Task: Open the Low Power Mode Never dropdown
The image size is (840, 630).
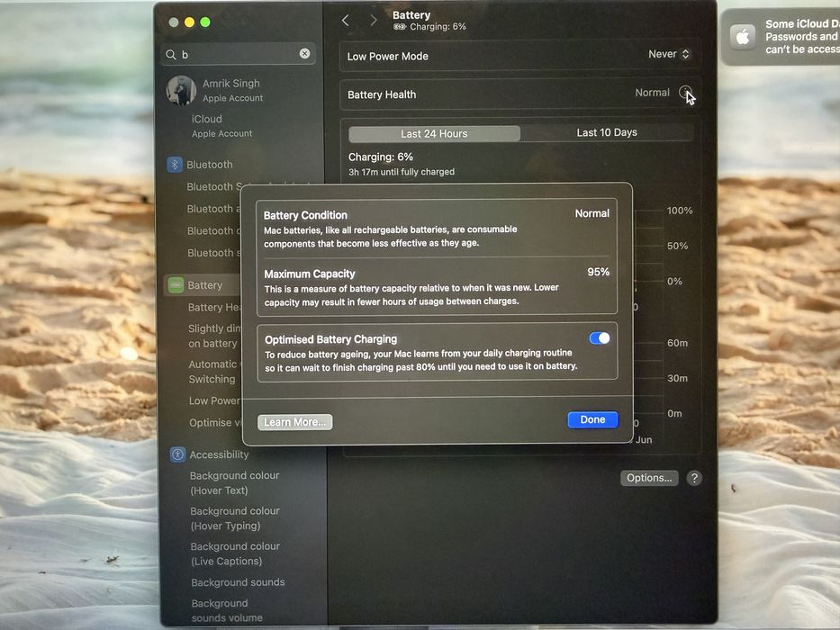Action: pos(669,54)
